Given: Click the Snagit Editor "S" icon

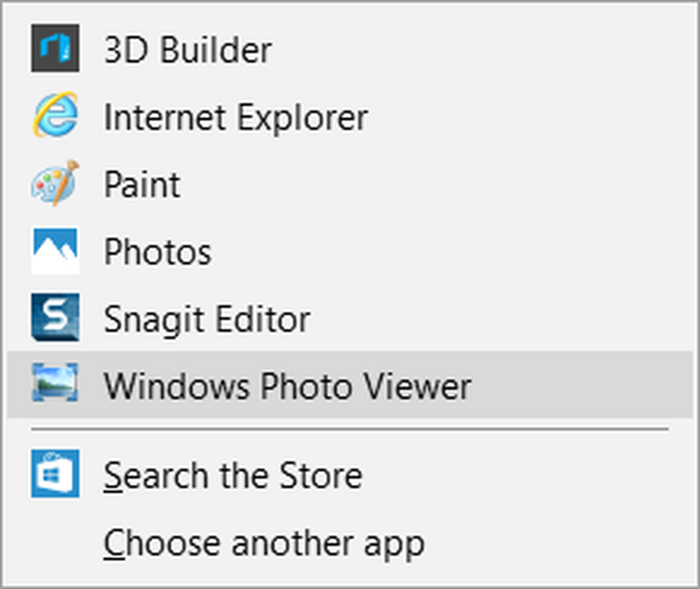Looking at the screenshot, I should coord(55,318).
